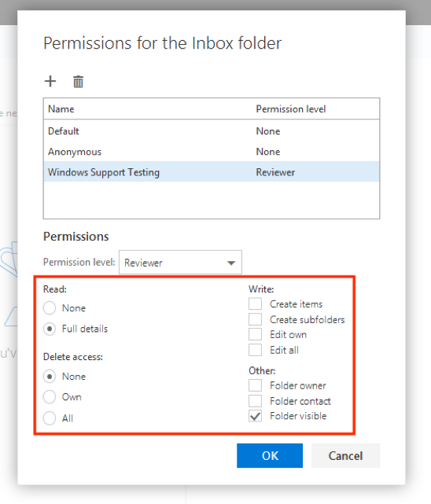Enable Create items checkbox
This screenshot has height=504, width=431.
255,304
